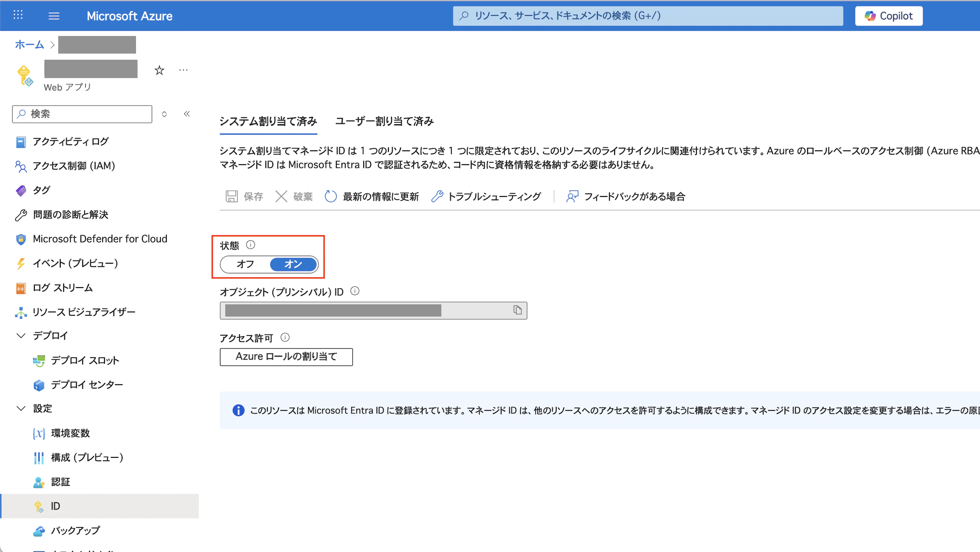The image size is (980, 552).
Task: Favorite this resource with the star icon
Action: coord(159,70)
